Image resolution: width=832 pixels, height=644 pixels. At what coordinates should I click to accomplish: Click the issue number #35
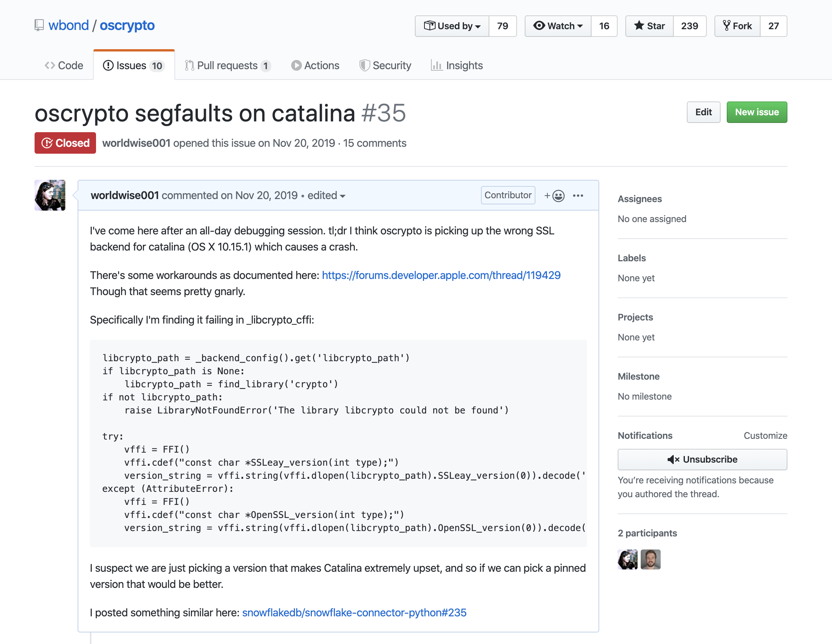pyautogui.click(x=383, y=113)
